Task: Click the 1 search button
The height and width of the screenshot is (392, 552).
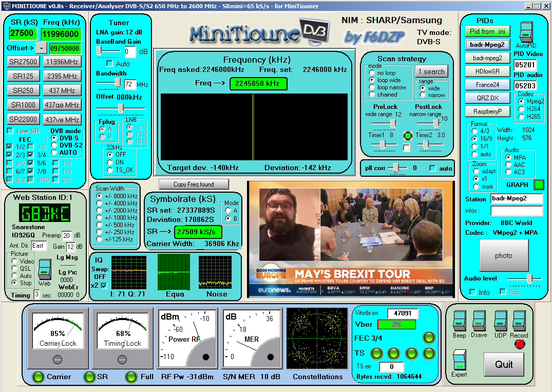Action: tap(431, 71)
